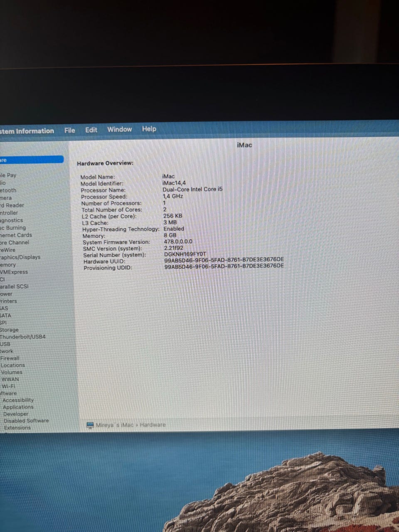Click the Memory value 8 GB
This screenshot has width=399, height=532.
[x=170, y=235]
